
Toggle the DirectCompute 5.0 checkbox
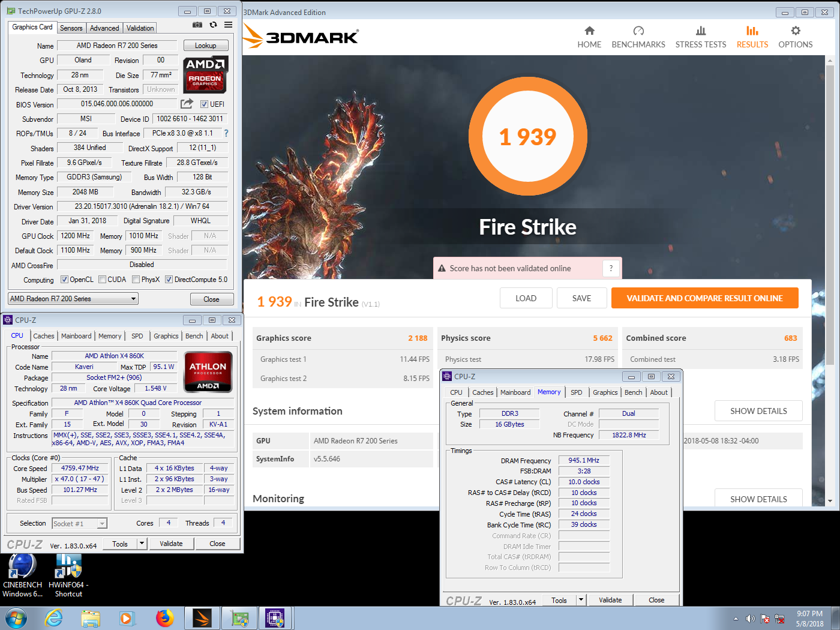click(169, 280)
